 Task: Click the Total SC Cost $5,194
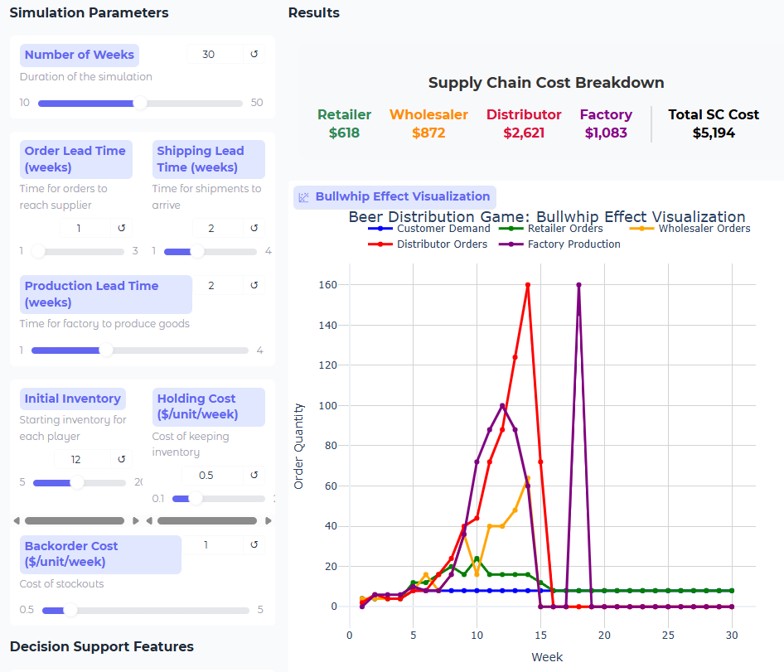pos(714,133)
